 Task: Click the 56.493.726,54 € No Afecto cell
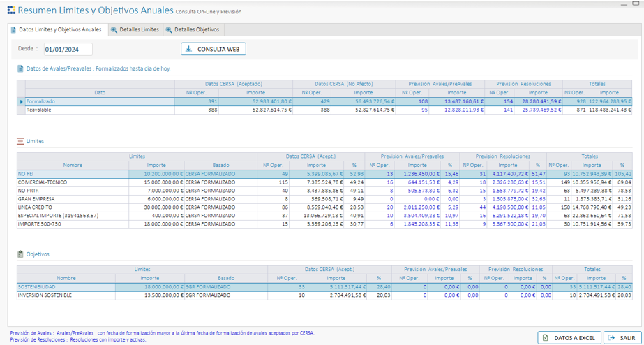[x=363, y=101]
